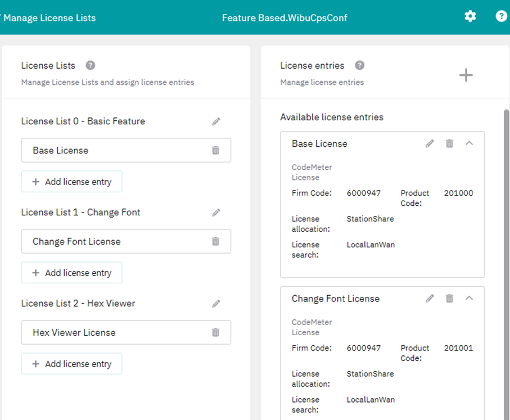
Task: Click the help icon in top bar
Action: click(x=501, y=16)
